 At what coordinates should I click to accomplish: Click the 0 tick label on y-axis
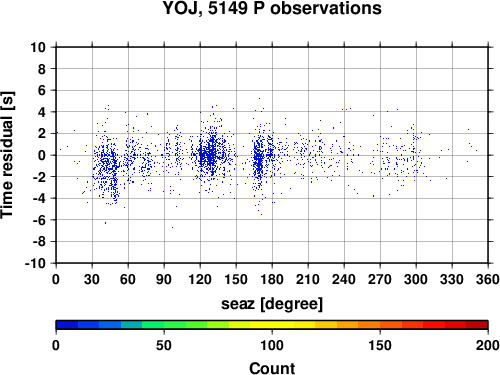[42, 155]
